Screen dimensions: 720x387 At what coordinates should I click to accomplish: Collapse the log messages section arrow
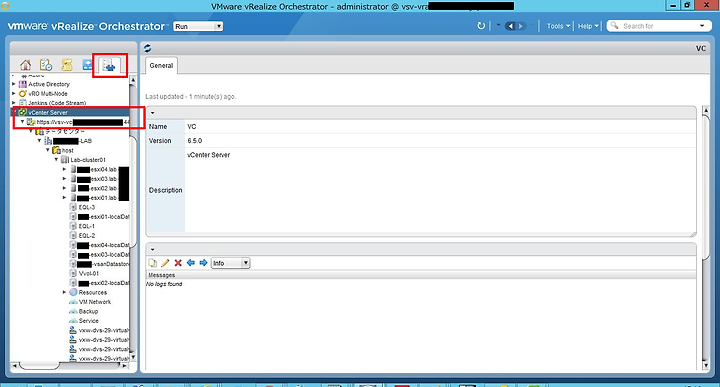click(152, 250)
